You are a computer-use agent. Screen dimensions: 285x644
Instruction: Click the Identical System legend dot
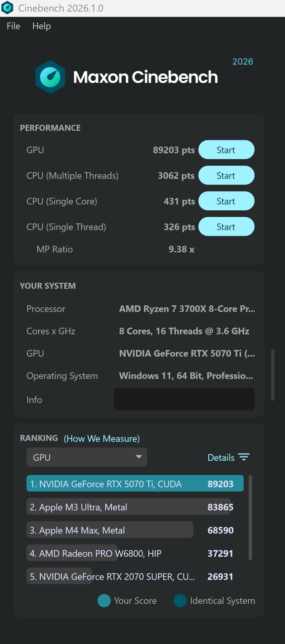[180, 601]
